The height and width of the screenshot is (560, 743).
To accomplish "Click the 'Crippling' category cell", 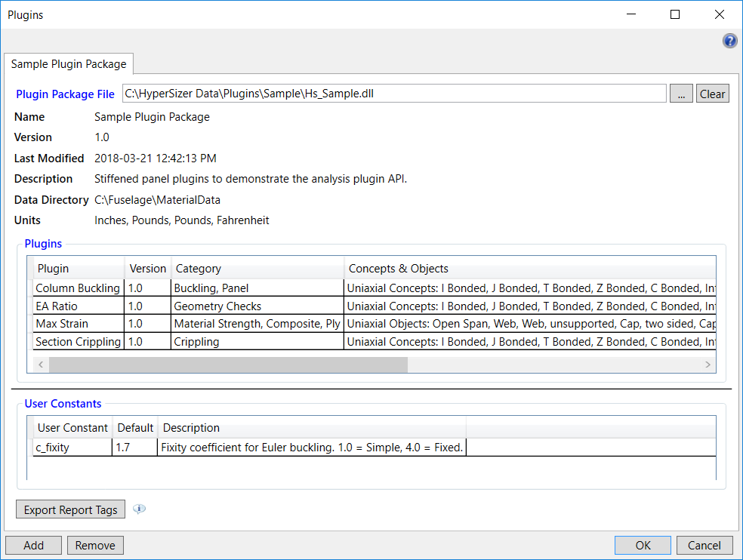I will coord(257,342).
